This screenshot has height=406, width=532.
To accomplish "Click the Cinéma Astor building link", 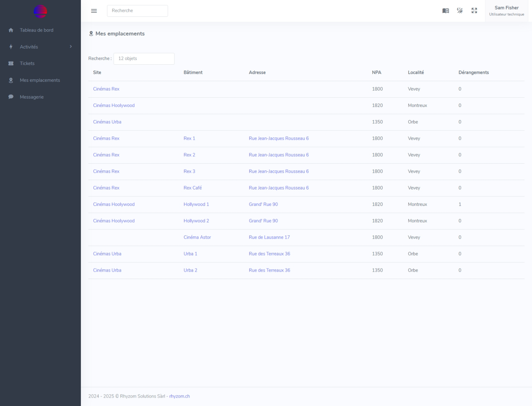I will 197,237.
